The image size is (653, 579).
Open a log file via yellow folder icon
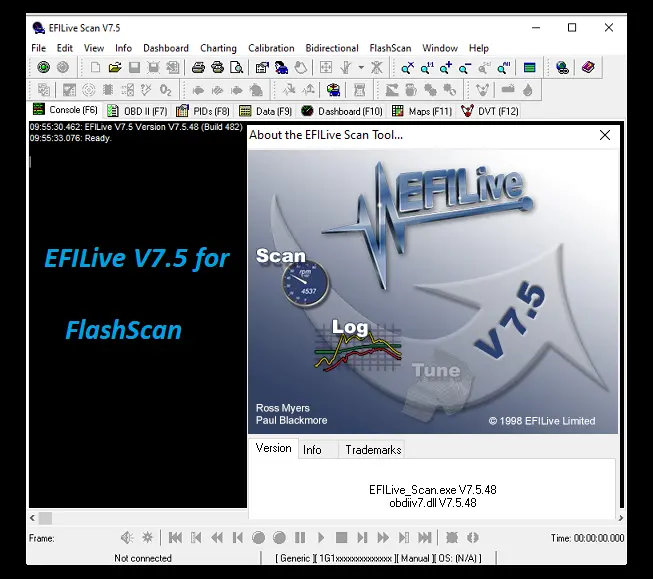point(115,67)
